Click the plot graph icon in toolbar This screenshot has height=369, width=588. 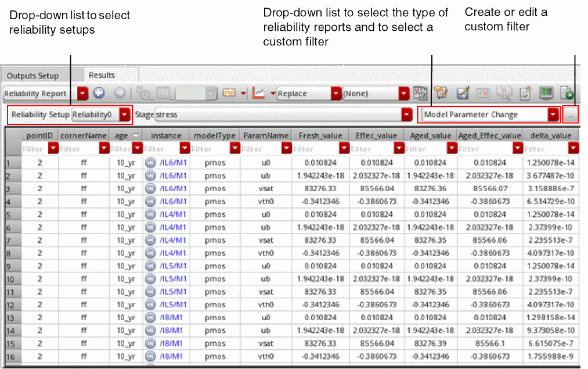click(x=259, y=94)
